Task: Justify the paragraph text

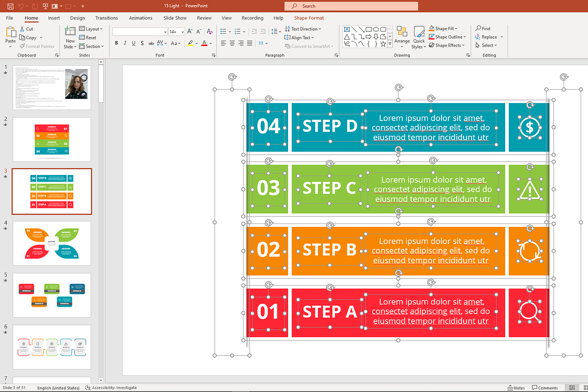Action: [250, 43]
